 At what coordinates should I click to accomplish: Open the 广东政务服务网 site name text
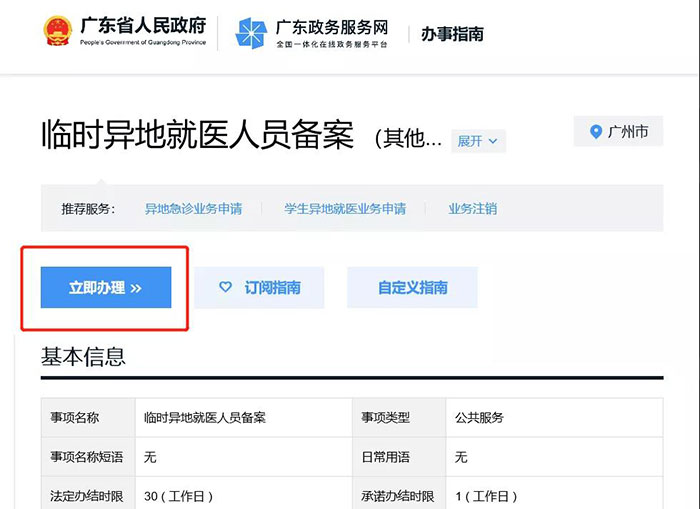(331, 27)
